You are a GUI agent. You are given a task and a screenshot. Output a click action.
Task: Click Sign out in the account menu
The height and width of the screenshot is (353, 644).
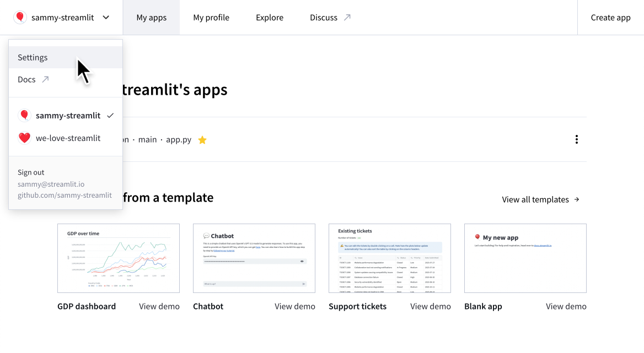31,172
